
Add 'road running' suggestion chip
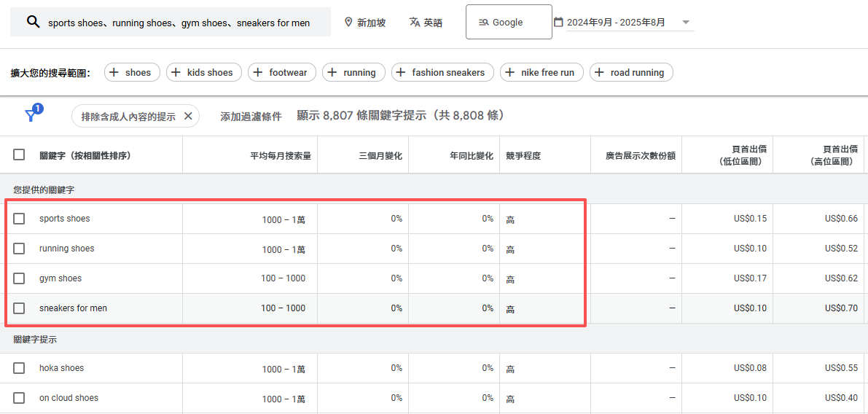pyautogui.click(x=600, y=72)
